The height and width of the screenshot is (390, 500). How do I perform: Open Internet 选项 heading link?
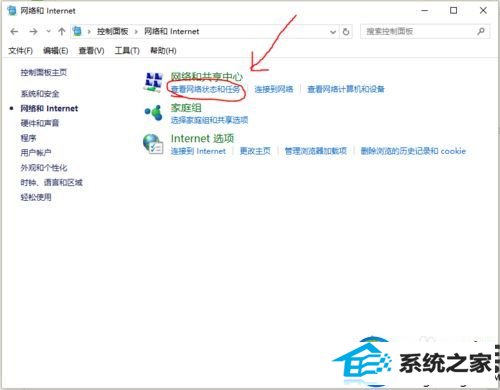(x=203, y=138)
